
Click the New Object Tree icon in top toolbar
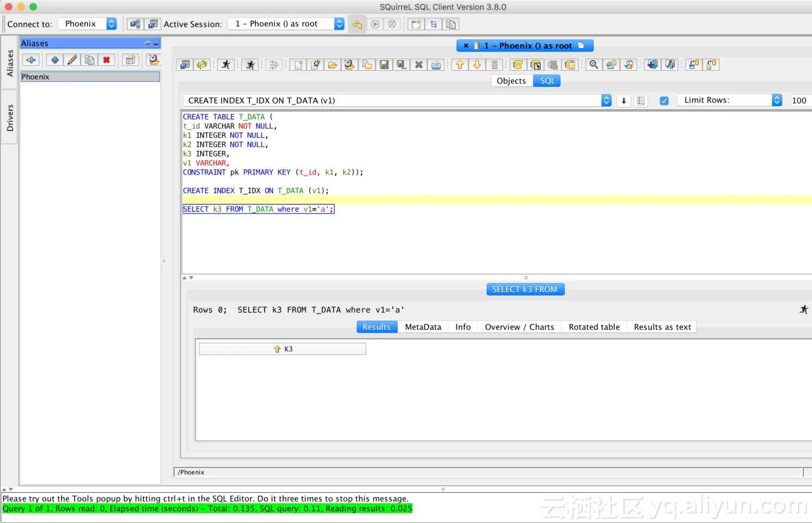pos(433,24)
